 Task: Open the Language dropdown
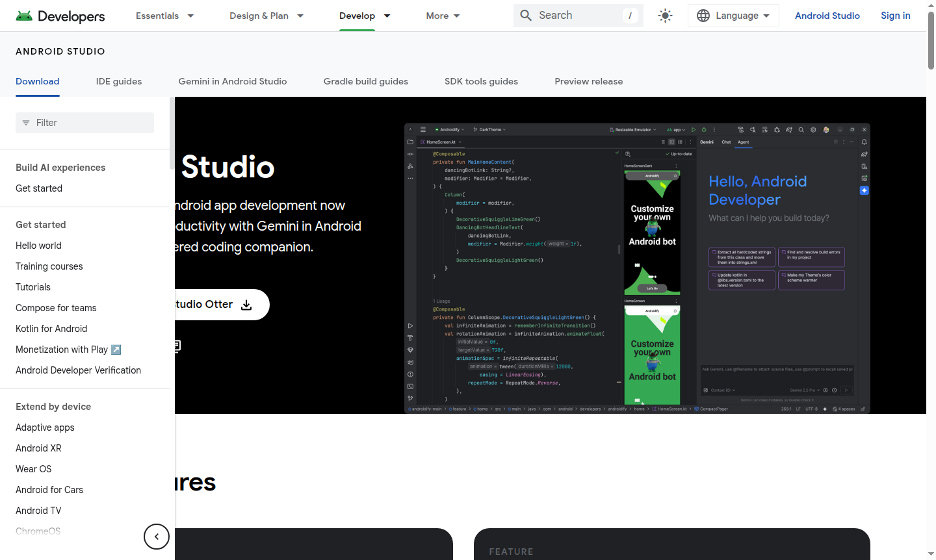tap(733, 15)
